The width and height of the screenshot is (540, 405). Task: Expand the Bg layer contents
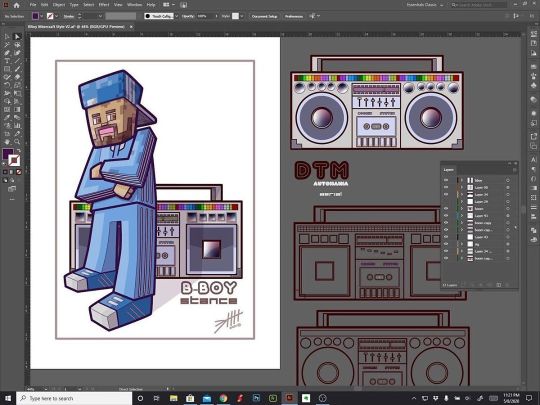[462, 244]
